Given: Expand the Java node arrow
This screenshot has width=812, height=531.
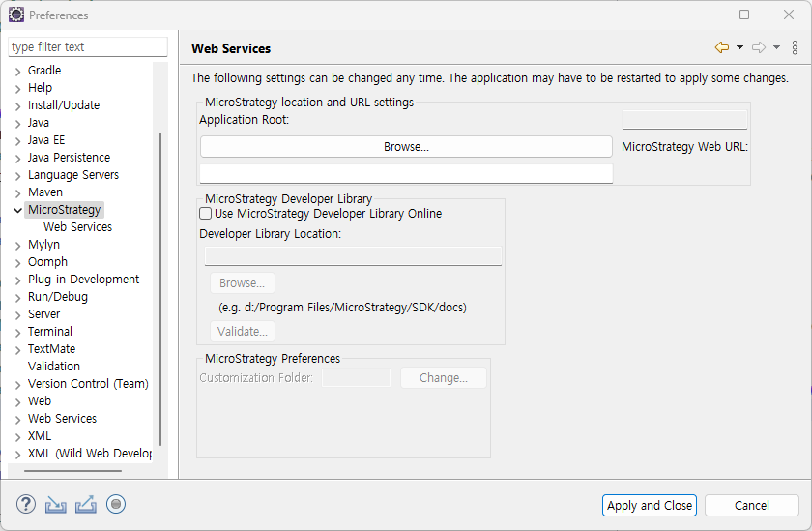Looking at the screenshot, I should pyautogui.click(x=18, y=124).
